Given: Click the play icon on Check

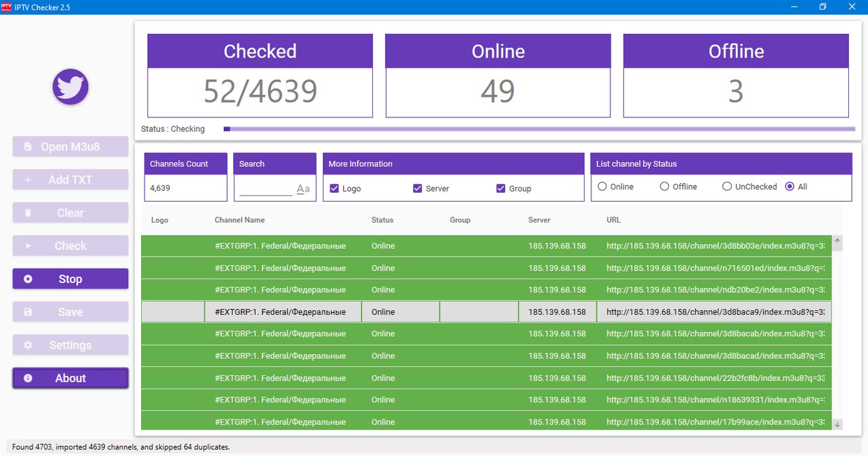Looking at the screenshot, I should click(28, 246).
